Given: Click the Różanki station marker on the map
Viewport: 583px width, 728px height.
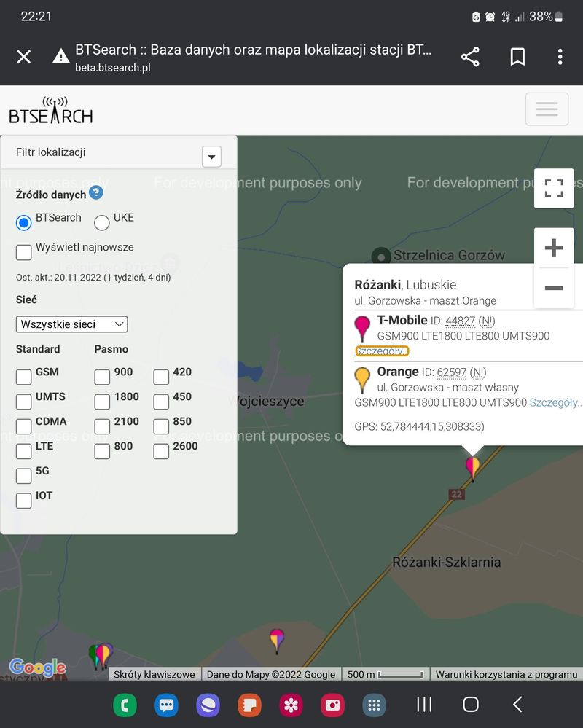Looking at the screenshot, I should point(473,464).
